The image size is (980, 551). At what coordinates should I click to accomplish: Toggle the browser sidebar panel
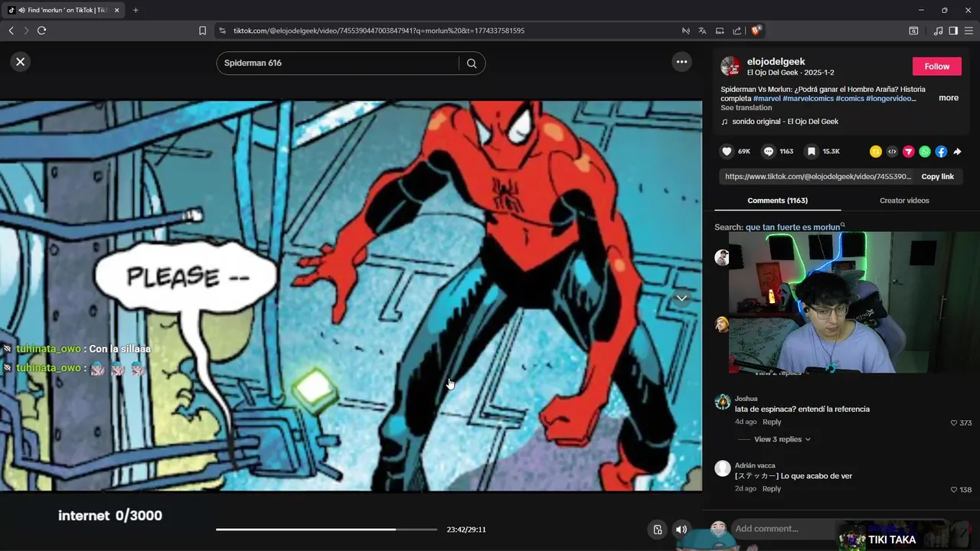[x=953, y=31]
